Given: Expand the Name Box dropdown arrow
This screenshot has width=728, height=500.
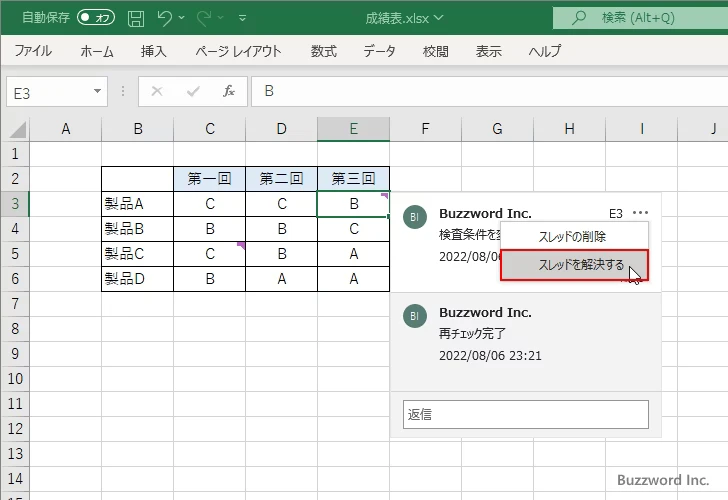Looking at the screenshot, I should (x=97, y=91).
